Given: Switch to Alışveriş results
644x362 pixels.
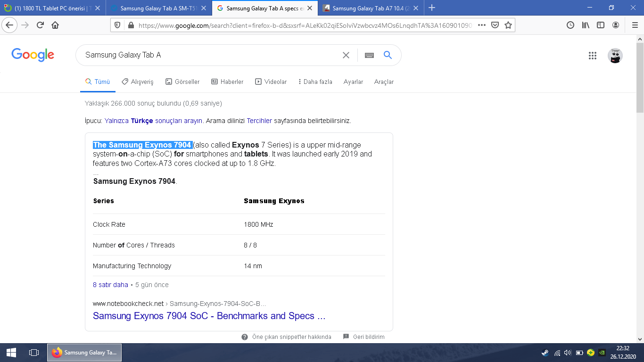Looking at the screenshot, I should [138, 82].
